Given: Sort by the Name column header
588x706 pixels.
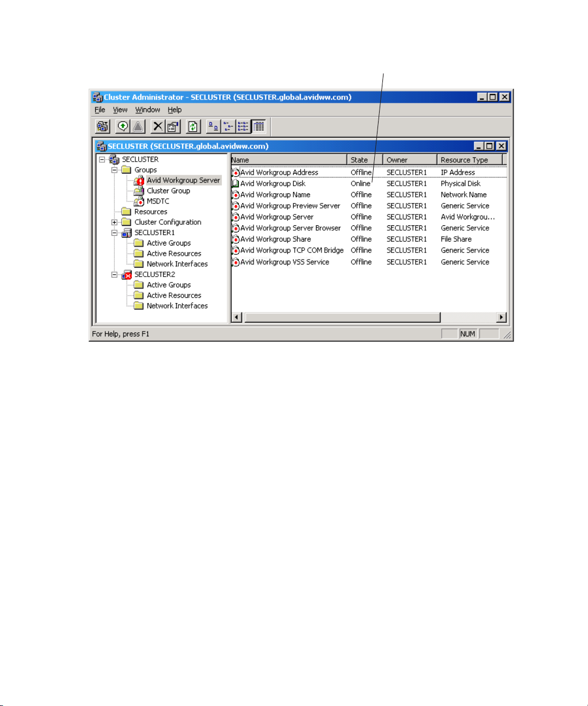Looking at the screenshot, I should [289, 159].
